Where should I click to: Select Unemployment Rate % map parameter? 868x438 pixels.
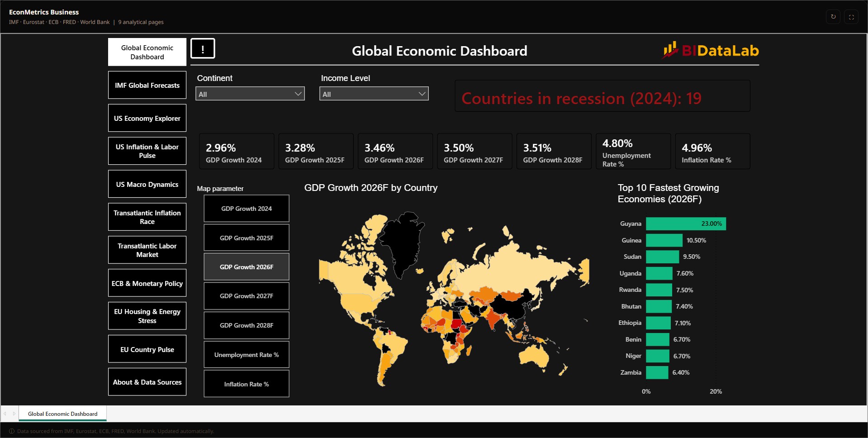pyautogui.click(x=247, y=355)
